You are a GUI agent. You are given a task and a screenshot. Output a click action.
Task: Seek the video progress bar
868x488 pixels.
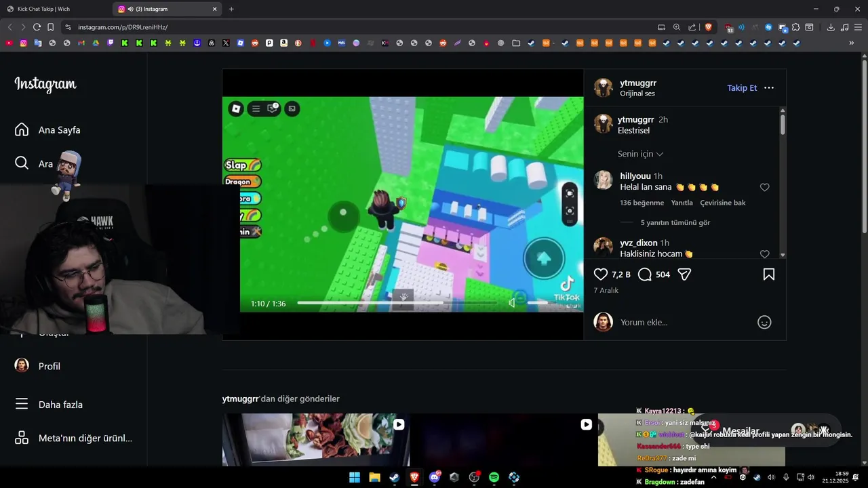click(397, 303)
